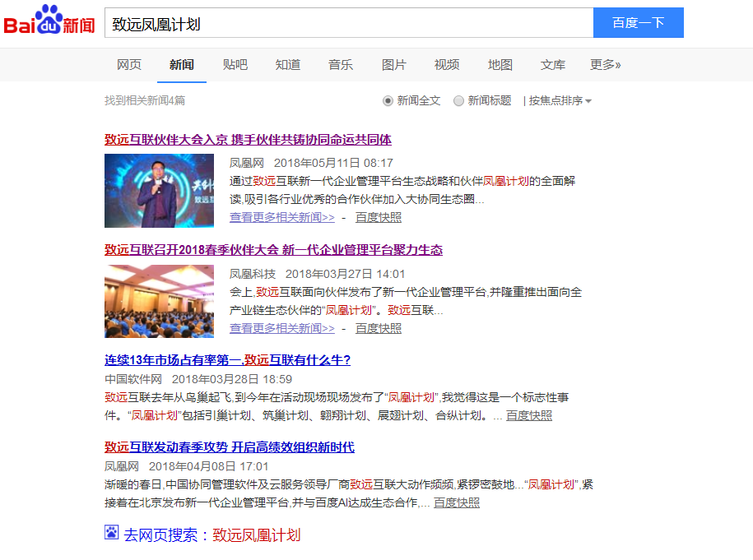Open the 图片 tab

click(394, 65)
